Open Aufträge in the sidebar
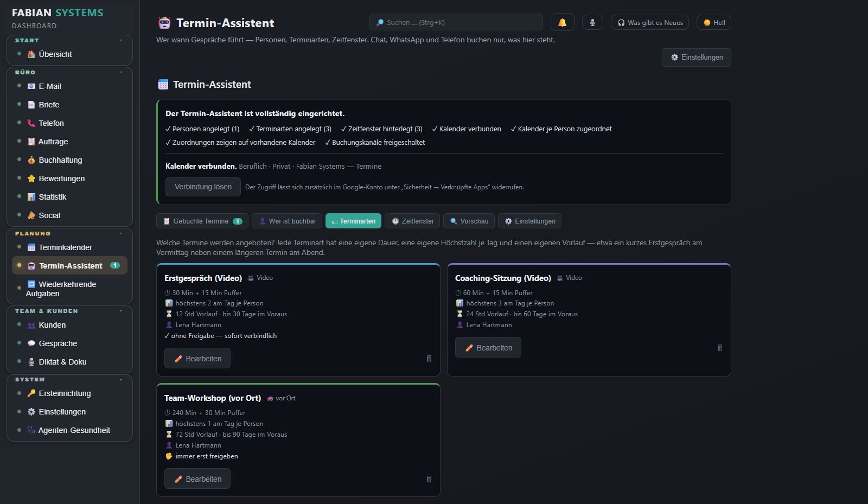The height and width of the screenshot is (504, 868). pos(69,142)
